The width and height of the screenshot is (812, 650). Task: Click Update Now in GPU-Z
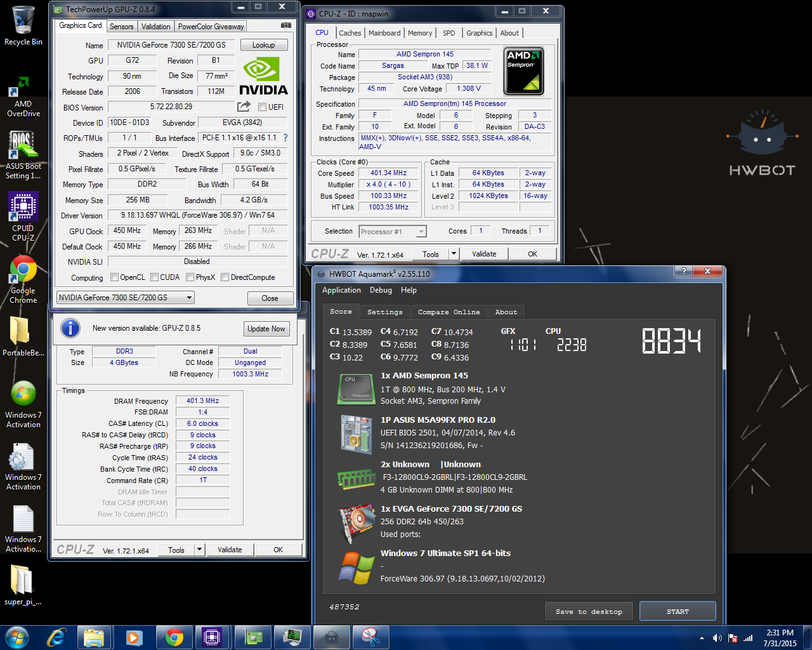tap(266, 329)
